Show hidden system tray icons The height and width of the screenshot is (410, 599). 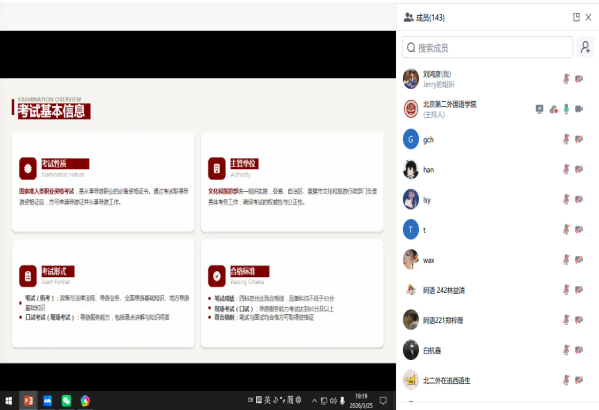314,400
